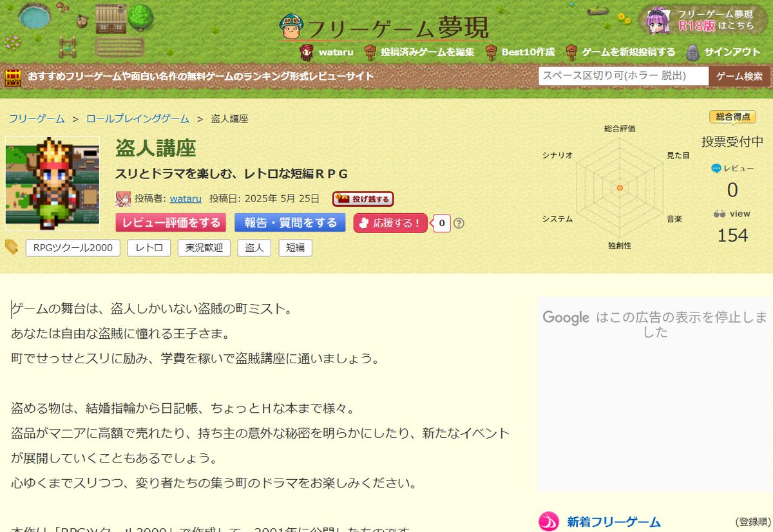Image resolution: width=773 pixels, height=532 pixels.
Task: Click description line starting ゲームの舞台は
Action: [x=152, y=309]
